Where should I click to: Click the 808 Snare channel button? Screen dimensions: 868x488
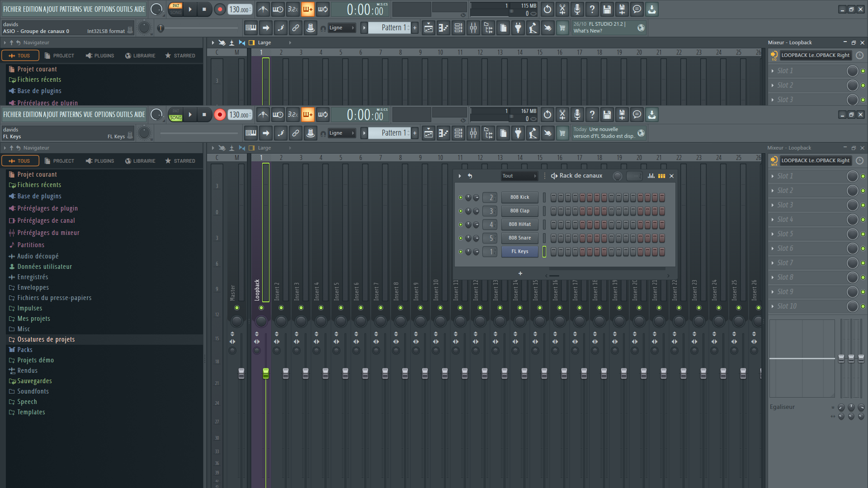(519, 238)
